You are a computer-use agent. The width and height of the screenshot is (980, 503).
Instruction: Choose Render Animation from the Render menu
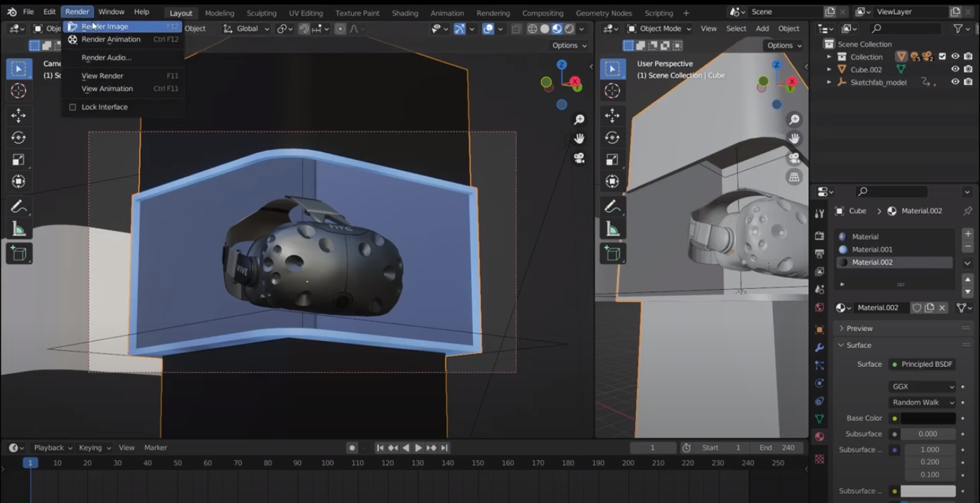pos(111,39)
